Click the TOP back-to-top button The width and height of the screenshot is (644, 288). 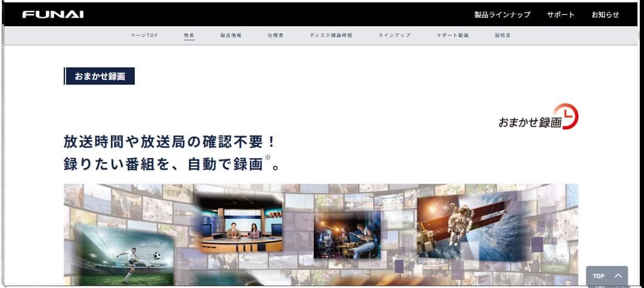(606, 276)
